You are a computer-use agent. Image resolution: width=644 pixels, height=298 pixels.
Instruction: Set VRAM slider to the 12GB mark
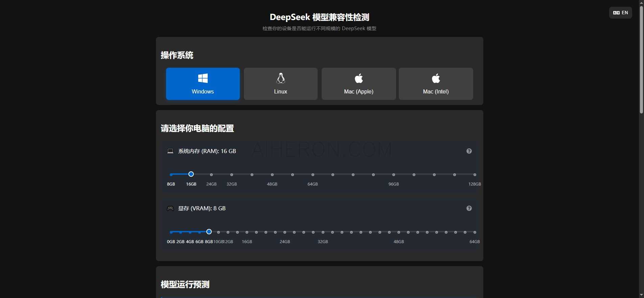(x=228, y=232)
